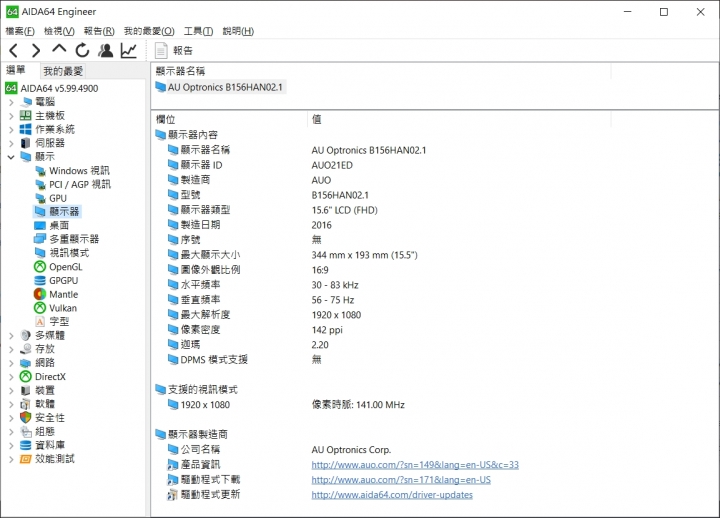Screen dimensions: 720x518
Task: Expand the 存放 tree node
Action: coord(11,349)
